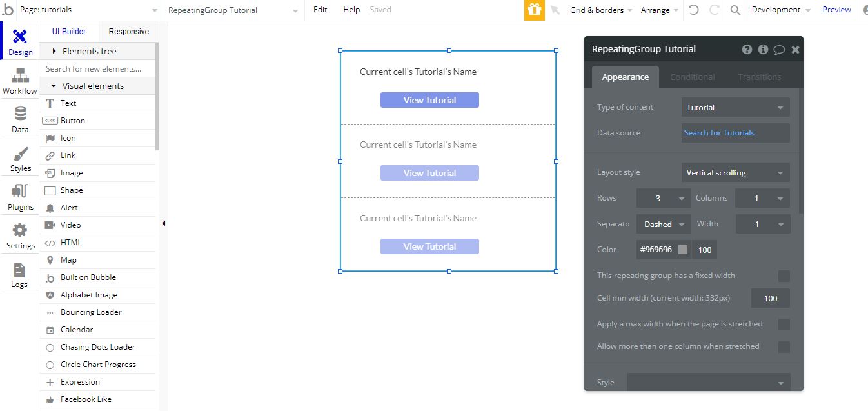Image resolution: width=868 pixels, height=411 pixels.
Task: Open info icon in property panel
Action: (x=763, y=49)
